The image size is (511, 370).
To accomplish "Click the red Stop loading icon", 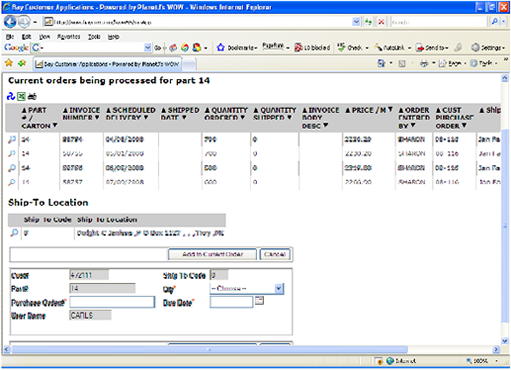I will [381, 22].
